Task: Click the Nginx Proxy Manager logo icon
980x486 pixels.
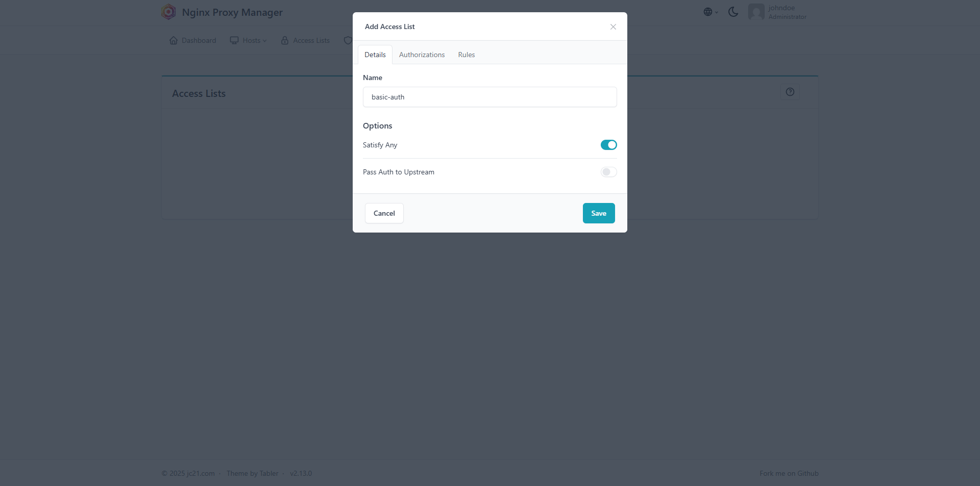Action: click(x=168, y=12)
